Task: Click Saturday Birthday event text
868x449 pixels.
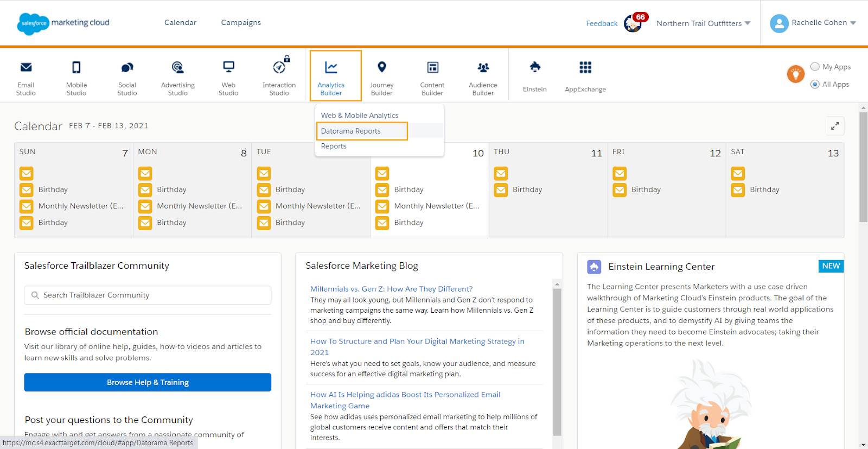Action: pos(764,189)
